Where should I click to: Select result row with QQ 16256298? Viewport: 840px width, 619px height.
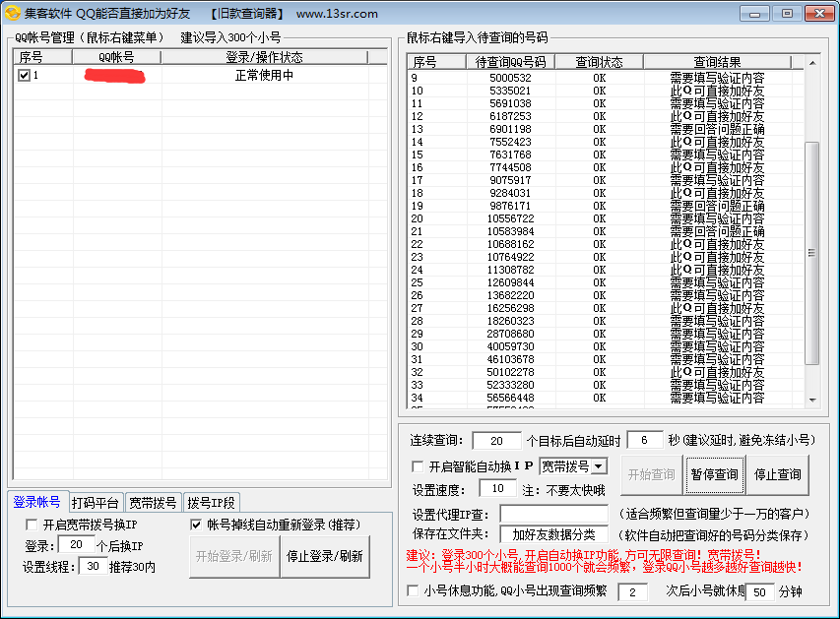(x=606, y=308)
